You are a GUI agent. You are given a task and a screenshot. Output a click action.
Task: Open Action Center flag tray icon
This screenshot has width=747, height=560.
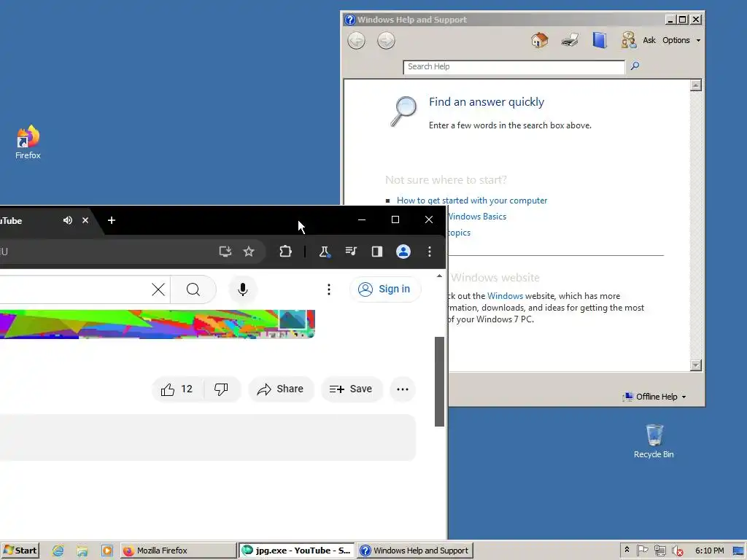(x=642, y=551)
